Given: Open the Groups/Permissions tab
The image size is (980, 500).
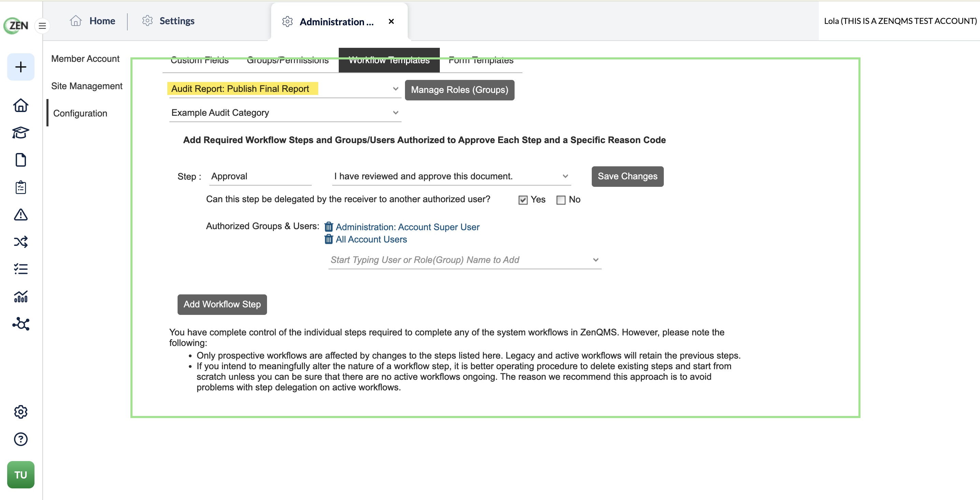Looking at the screenshot, I should 288,60.
